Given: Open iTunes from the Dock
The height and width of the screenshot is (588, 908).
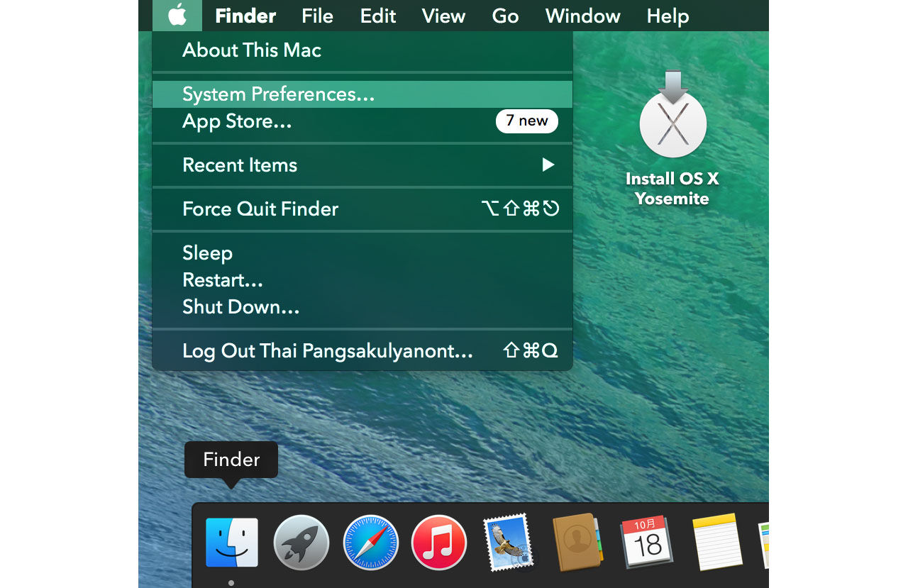Looking at the screenshot, I should click(438, 542).
